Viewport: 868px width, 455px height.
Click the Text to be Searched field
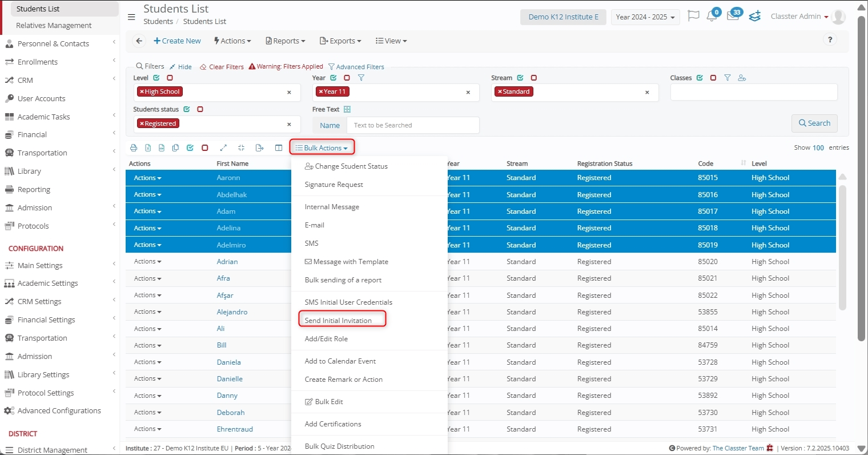click(412, 125)
